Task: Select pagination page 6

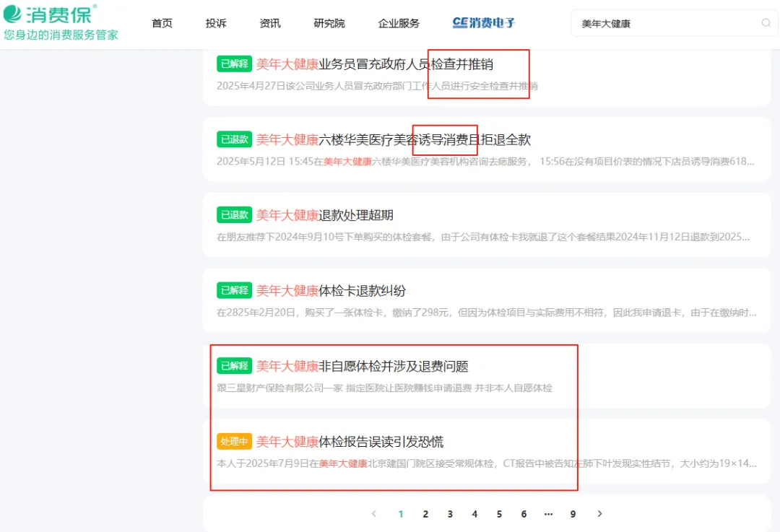Action: [524, 514]
